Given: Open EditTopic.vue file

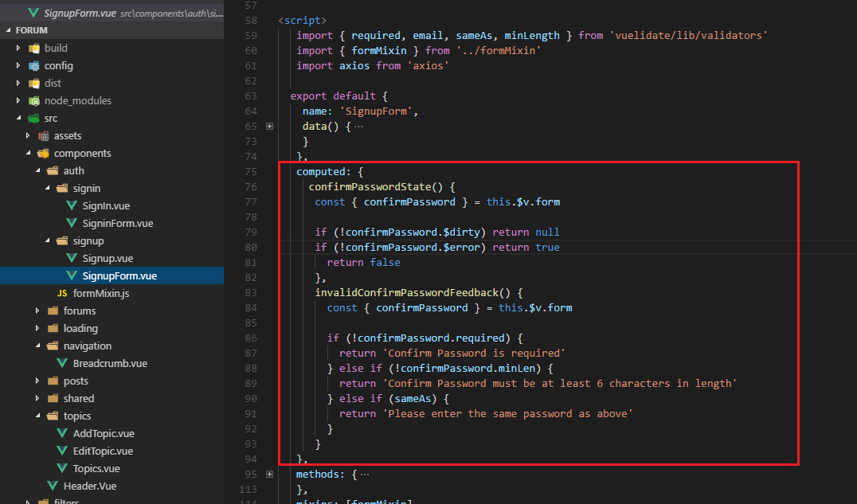Looking at the screenshot, I should pyautogui.click(x=103, y=451).
